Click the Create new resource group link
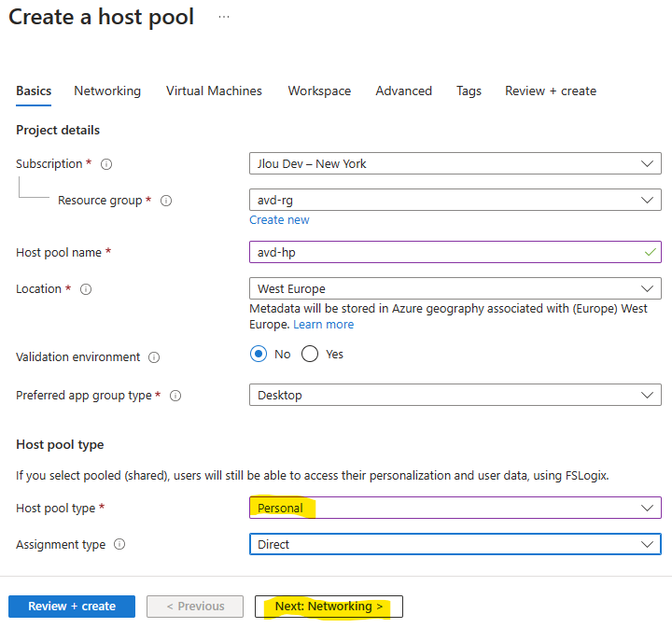 [x=279, y=220]
